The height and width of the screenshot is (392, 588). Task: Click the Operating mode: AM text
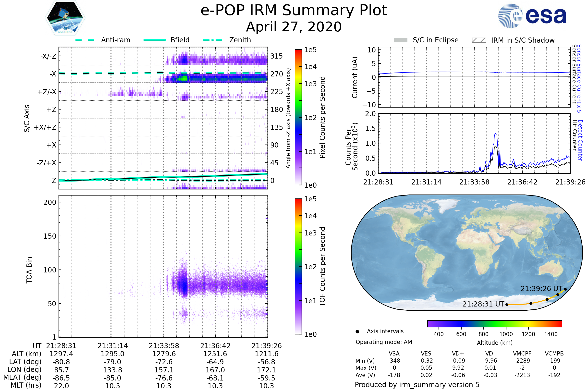pyautogui.click(x=384, y=342)
